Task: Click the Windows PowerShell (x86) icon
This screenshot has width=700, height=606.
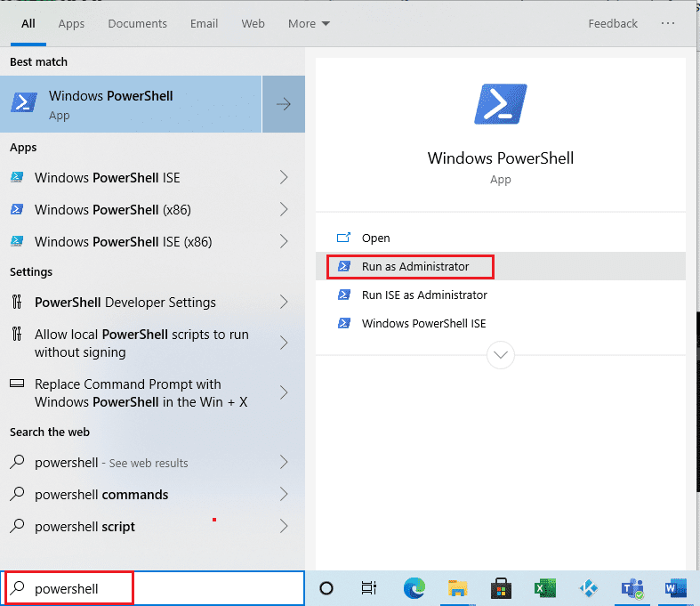Action: point(17,209)
